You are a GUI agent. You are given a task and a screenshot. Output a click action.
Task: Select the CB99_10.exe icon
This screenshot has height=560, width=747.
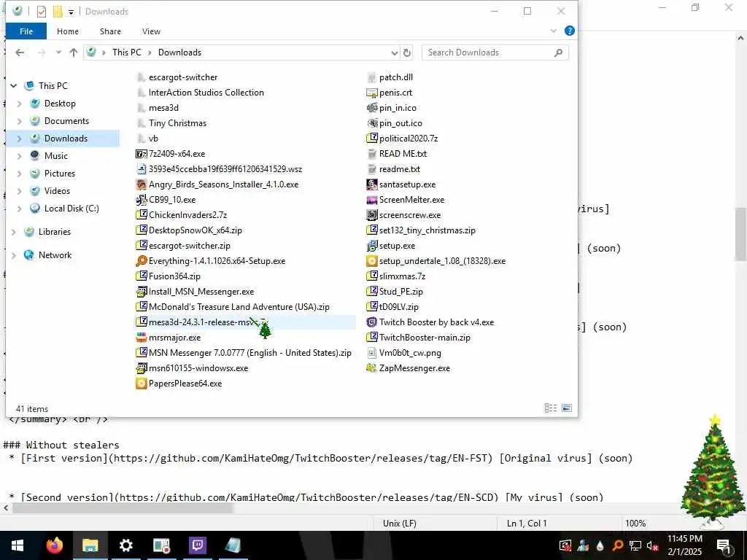point(141,200)
